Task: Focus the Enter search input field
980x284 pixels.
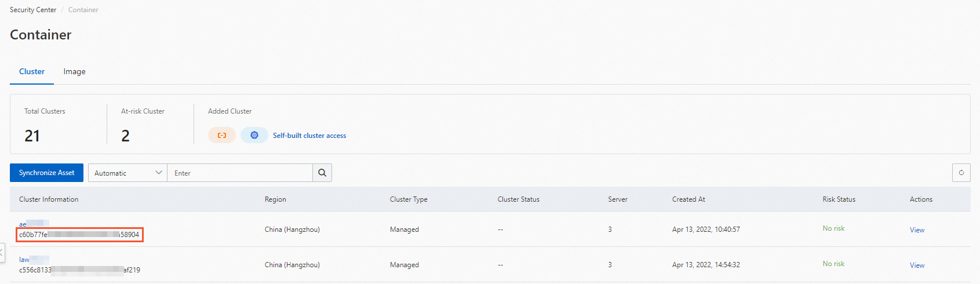Action: coord(240,173)
